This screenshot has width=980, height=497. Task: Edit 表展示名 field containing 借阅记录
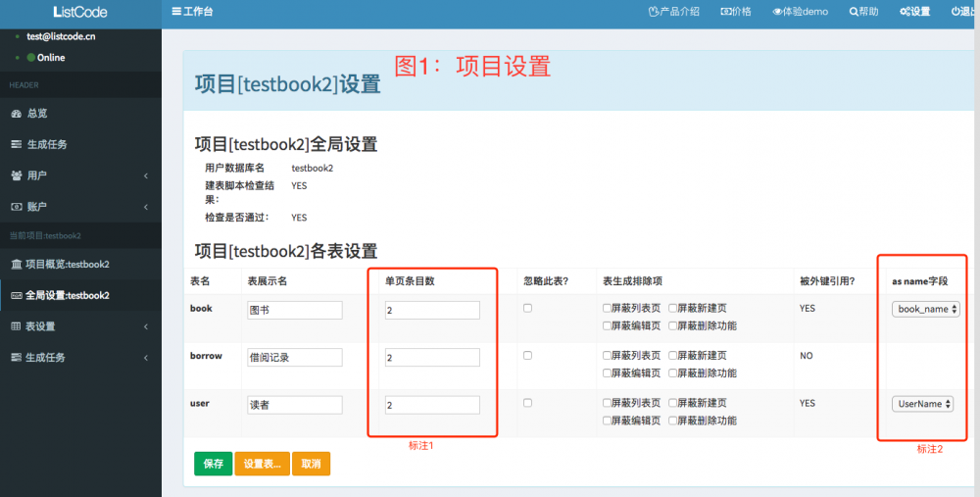pyautogui.click(x=295, y=358)
